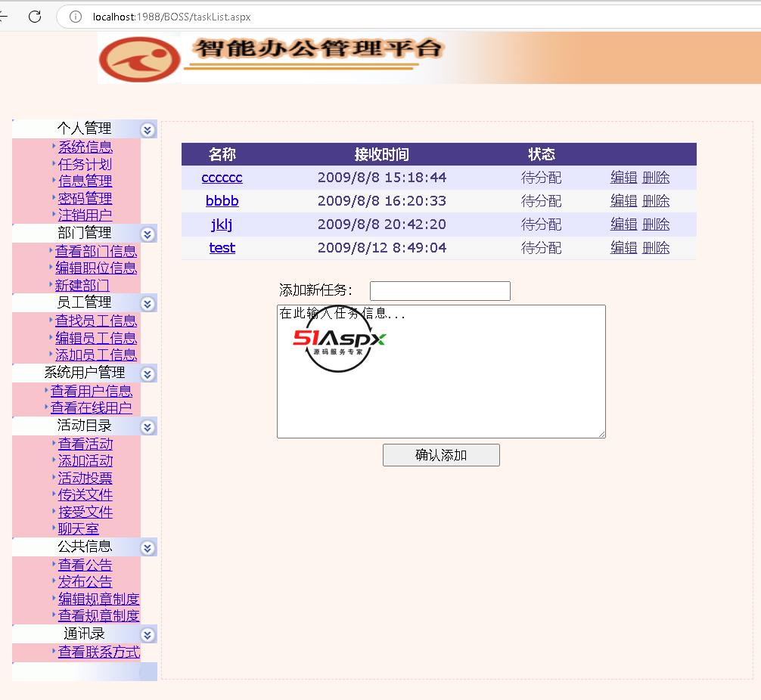Click 添加员工信息 link
This screenshot has width=761, height=700.
coord(96,355)
